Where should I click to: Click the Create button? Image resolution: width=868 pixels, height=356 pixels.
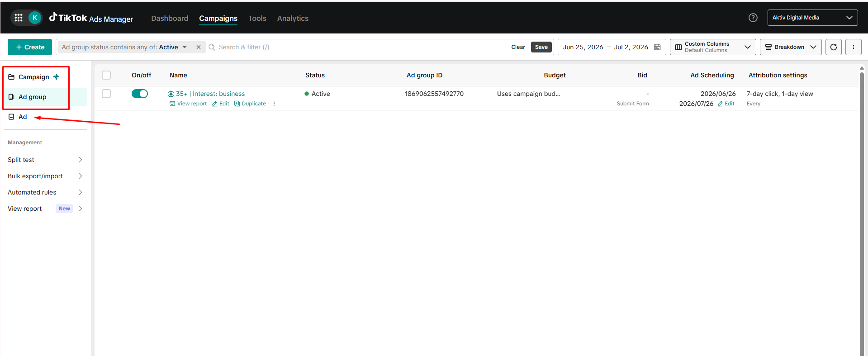click(x=30, y=47)
